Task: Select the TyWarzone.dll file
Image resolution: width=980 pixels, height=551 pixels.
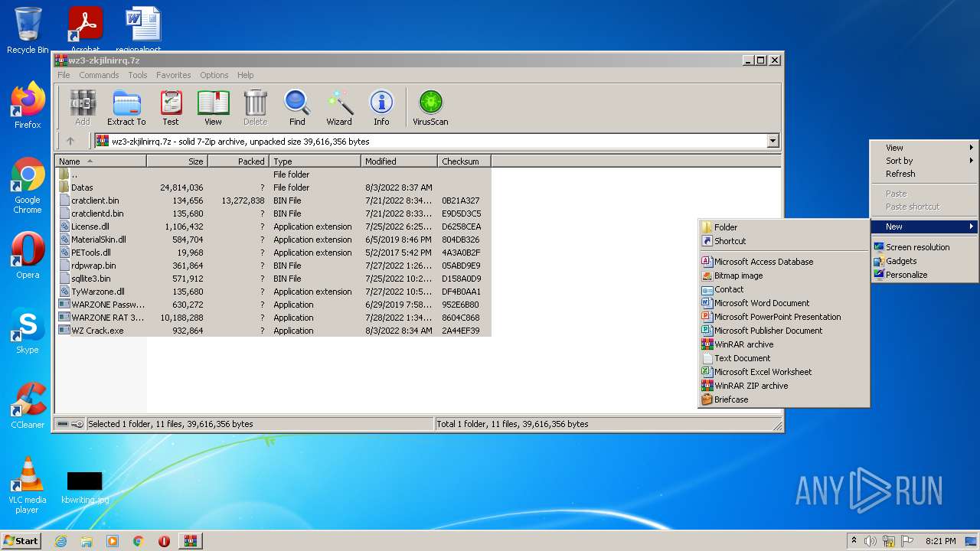Action: click(273, 292)
